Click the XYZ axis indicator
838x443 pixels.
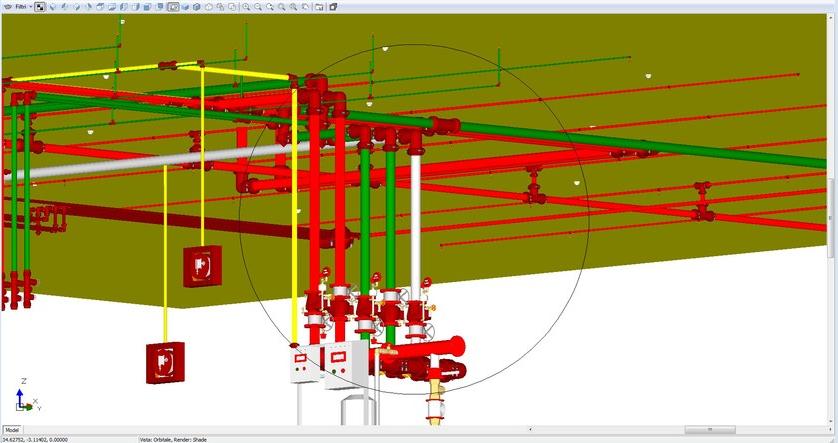[x=26, y=396]
